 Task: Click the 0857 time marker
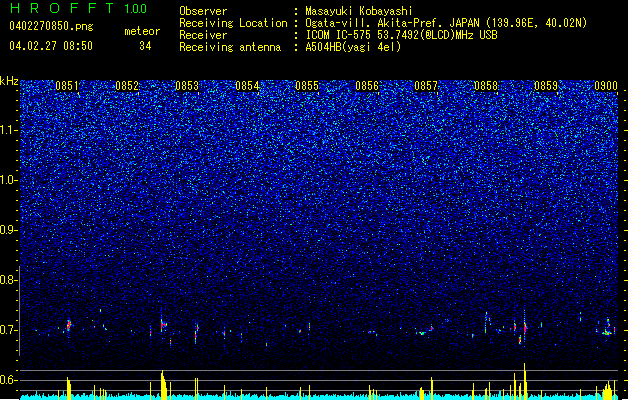(426, 86)
